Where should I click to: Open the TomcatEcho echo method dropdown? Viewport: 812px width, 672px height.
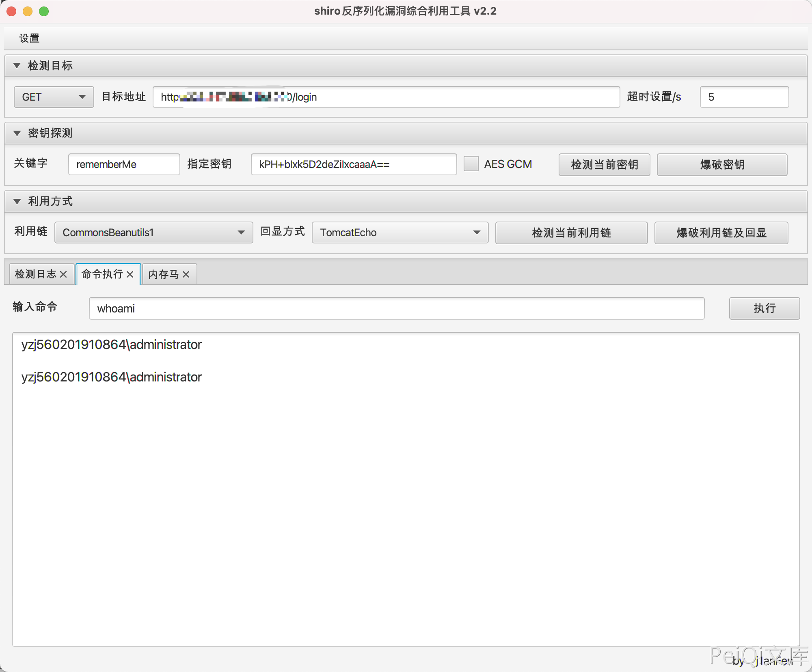(x=400, y=233)
